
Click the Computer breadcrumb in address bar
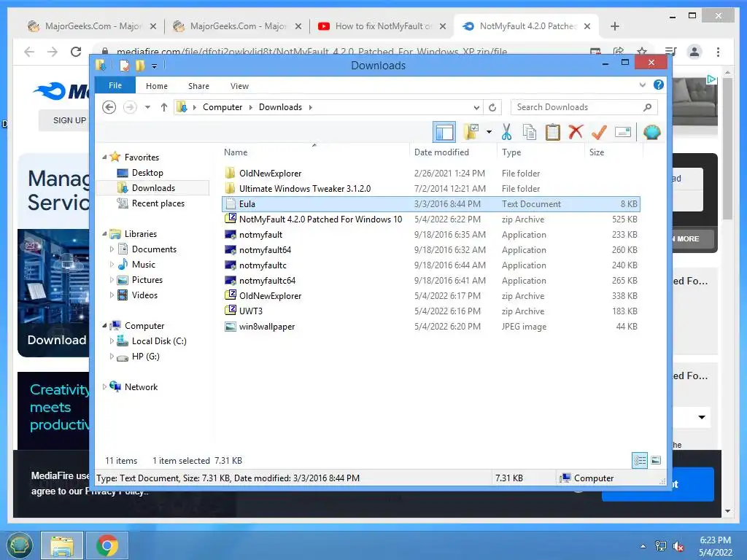[x=222, y=107]
